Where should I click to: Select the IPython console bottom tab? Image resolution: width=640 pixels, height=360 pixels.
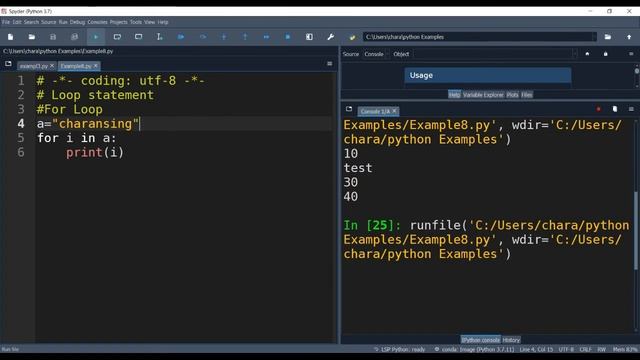(x=480, y=340)
